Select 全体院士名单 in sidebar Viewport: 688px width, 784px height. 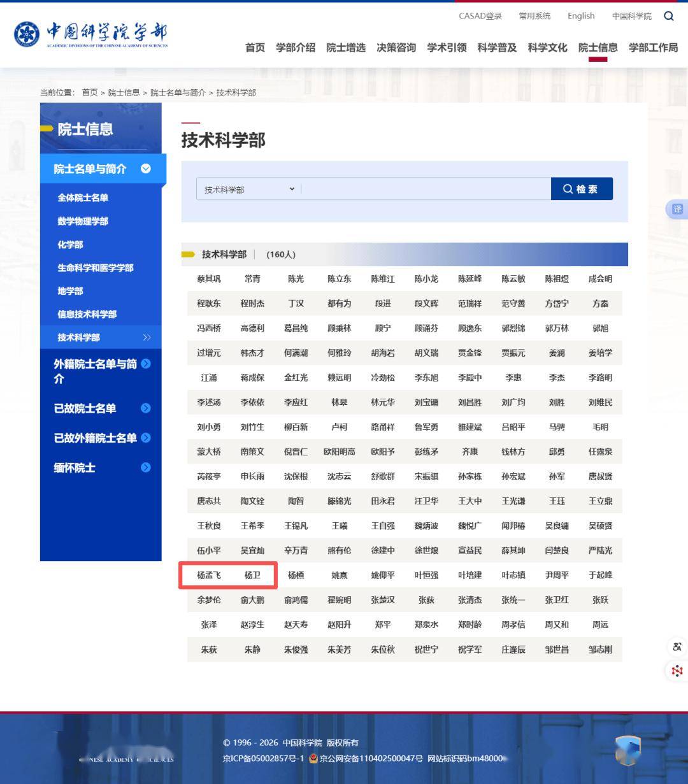point(83,197)
